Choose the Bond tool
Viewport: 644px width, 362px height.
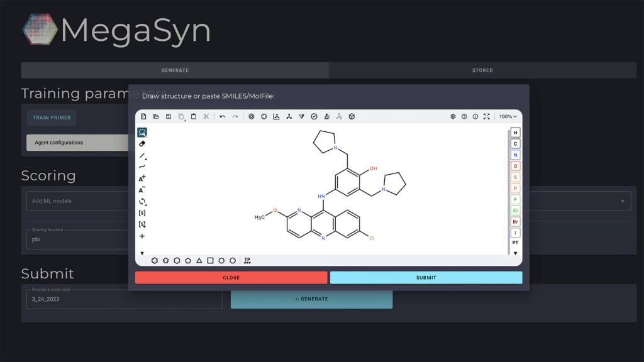[142, 156]
